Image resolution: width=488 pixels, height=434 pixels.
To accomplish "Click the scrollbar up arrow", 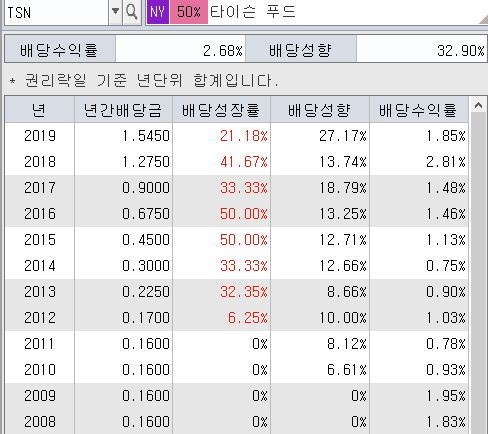I will click(478, 106).
